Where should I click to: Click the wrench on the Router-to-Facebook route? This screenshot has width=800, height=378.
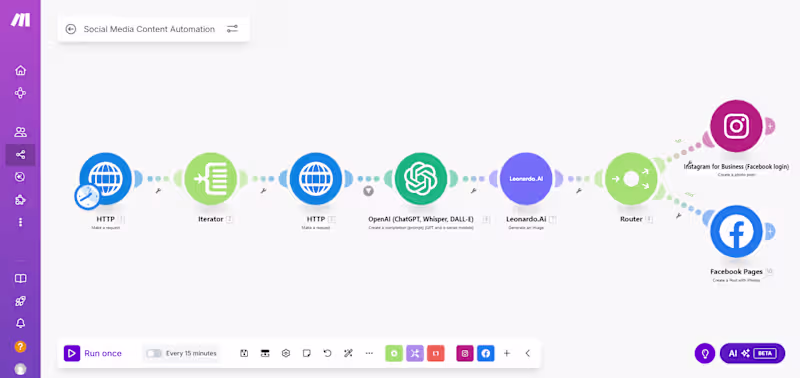click(679, 216)
